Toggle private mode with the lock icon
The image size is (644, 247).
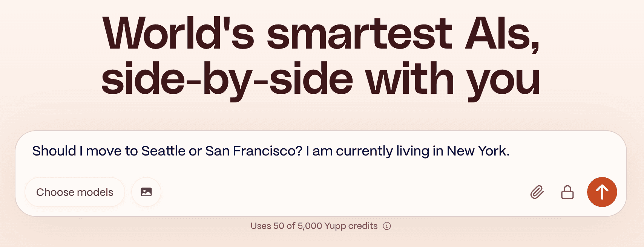[567, 192]
